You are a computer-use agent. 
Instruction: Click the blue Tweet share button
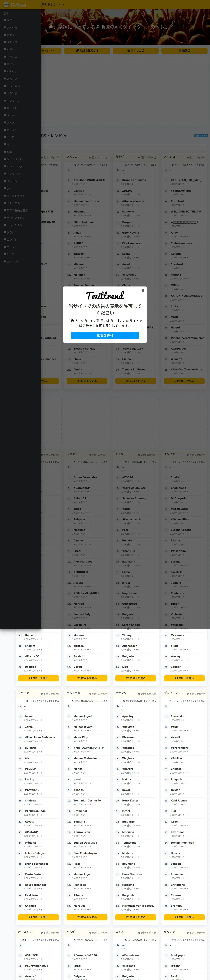(201, 135)
